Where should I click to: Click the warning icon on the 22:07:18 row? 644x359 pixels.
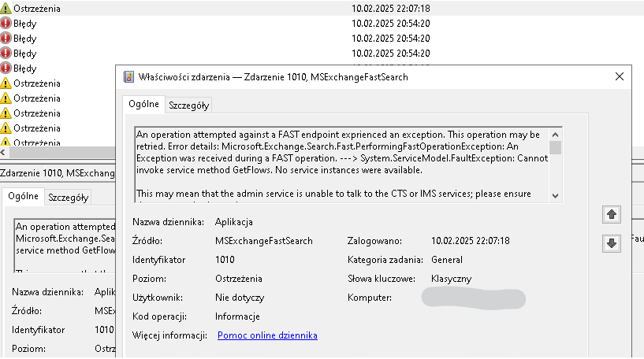coord(6,8)
